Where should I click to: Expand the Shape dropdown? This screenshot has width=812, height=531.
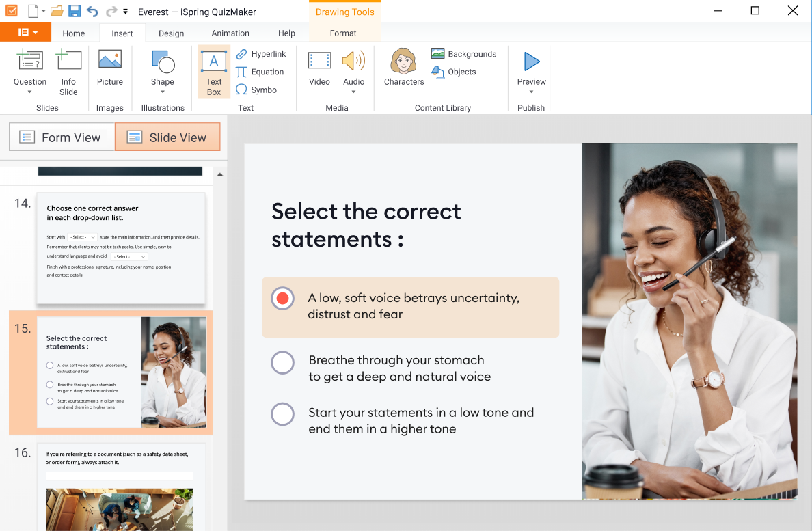tap(163, 92)
